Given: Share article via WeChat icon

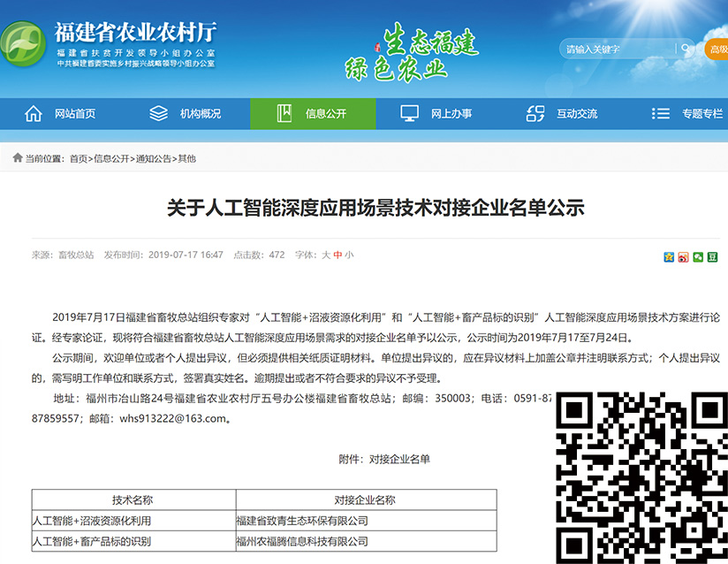Looking at the screenshot, I should (x=698, y=256).
